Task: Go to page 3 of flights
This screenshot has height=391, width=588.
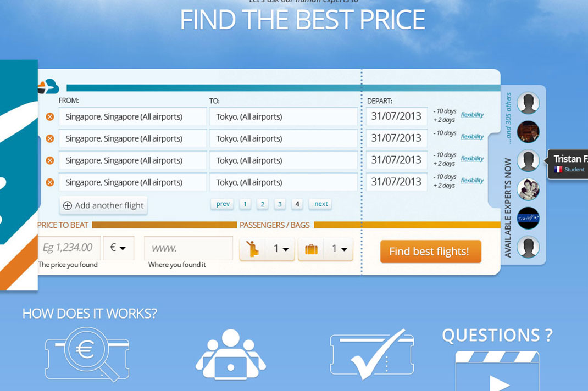Action: [x=280, y=204]
